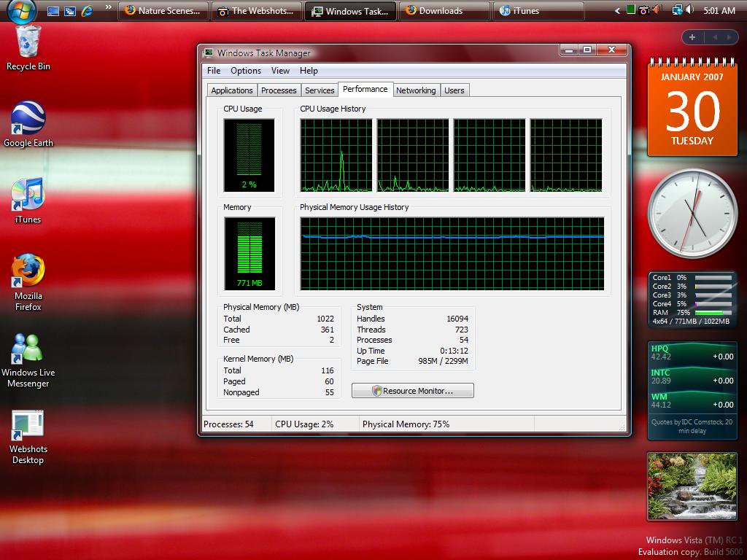747x560 pixels.
Task: Click the 'Processes: 54' status bar entry
Action: point(228,424)
